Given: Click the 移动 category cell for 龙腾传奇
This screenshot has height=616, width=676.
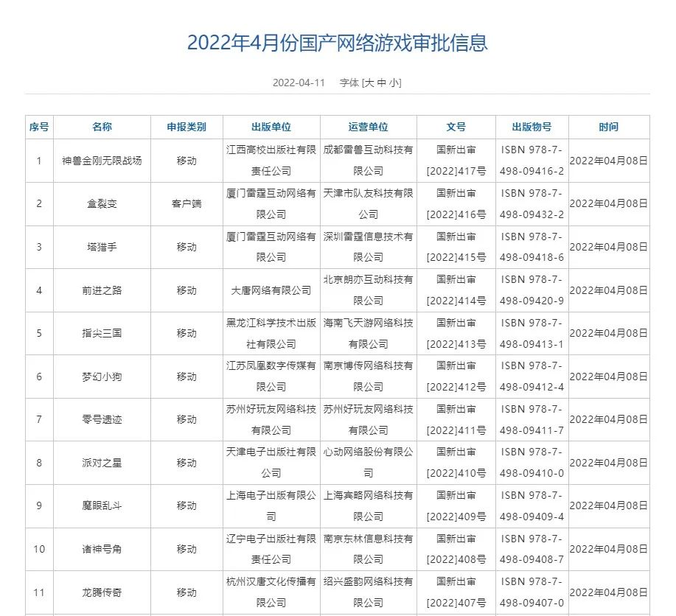Looking at the screenshot, I should [187, 592].
